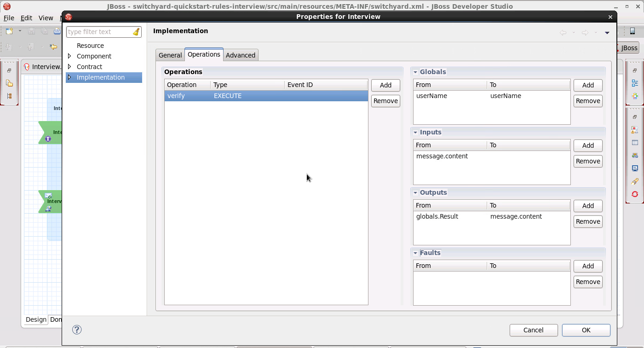Collapse the Inputs section
The height and width of the screenshot is (348, 644).
pos(415,133)
